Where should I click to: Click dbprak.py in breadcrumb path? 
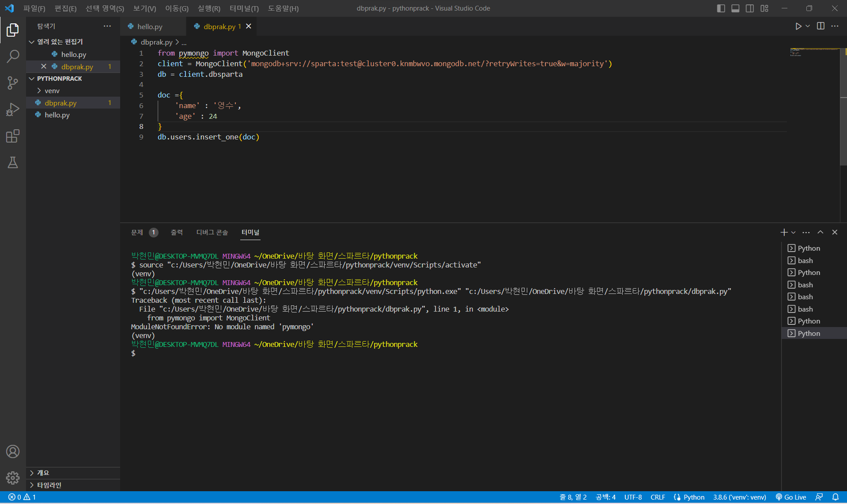[156, 42]
